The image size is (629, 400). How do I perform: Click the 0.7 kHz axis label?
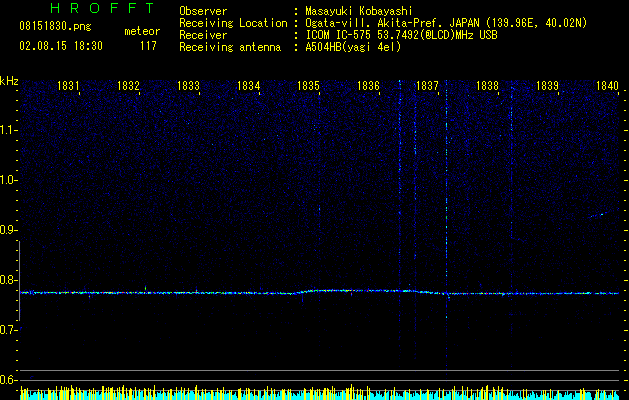click(x=7, y=330)
